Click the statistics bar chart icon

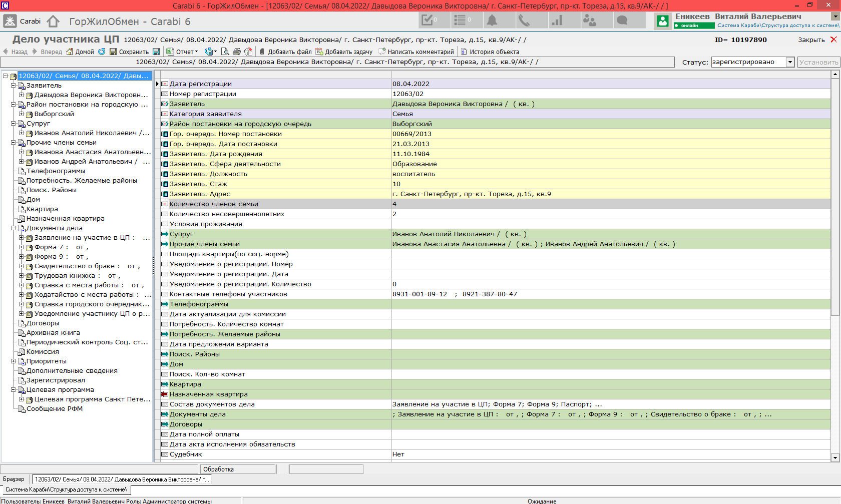point(557,21)
